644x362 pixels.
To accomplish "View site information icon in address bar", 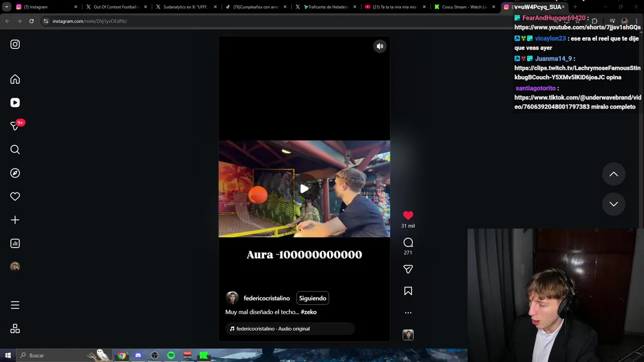I will click(x=46, y=21).
